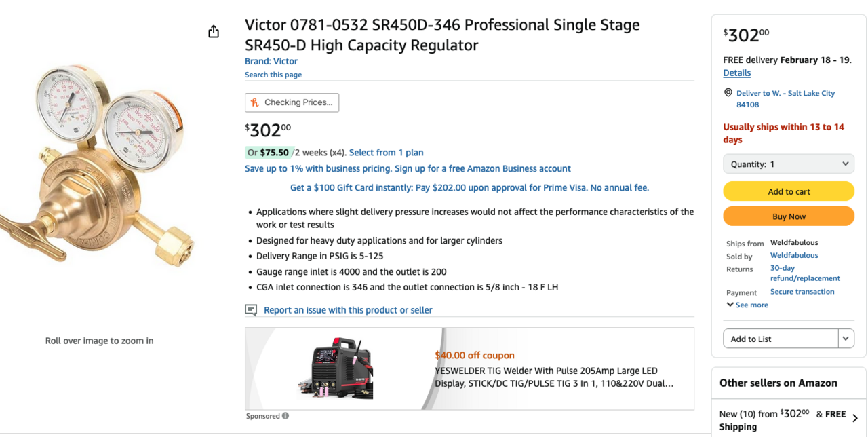The image size is (868, 437).
Task: Click the Sponsored info icon
Action: 285,416
